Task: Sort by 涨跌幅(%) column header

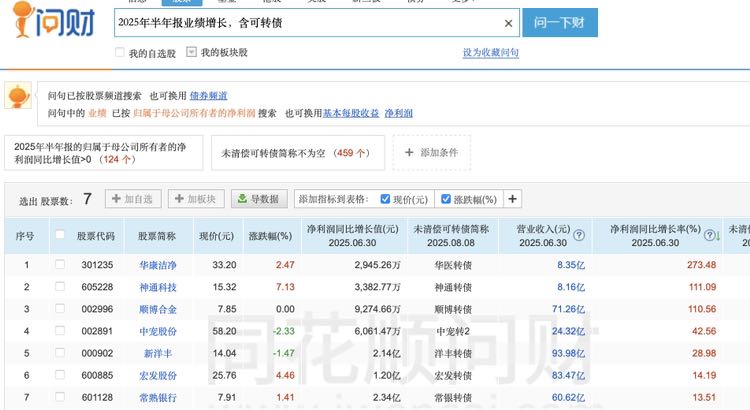Action: tap(270, 236)
